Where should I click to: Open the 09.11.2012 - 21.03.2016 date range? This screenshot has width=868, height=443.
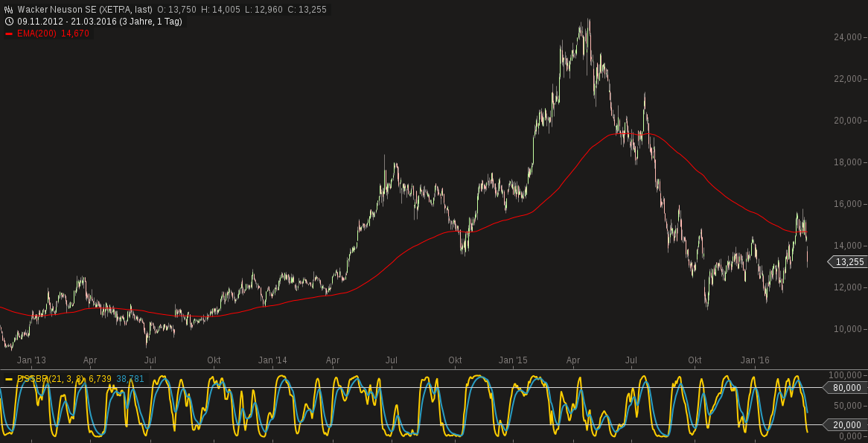67,21
